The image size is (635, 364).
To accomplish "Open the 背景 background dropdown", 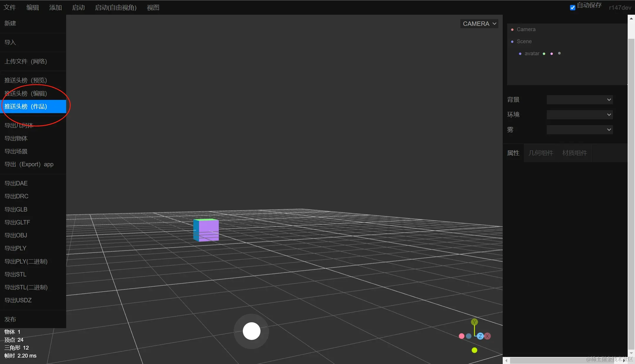I will coord(579,100).
